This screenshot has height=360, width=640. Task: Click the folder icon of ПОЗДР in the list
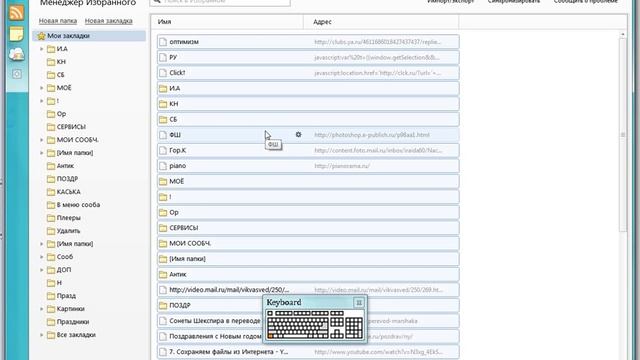pos(163,305)
